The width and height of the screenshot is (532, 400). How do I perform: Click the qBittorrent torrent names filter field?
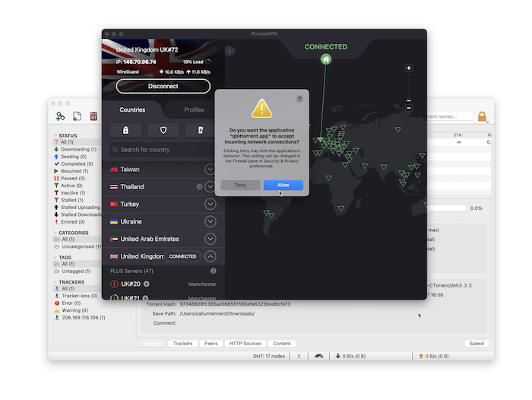point(450,116)
